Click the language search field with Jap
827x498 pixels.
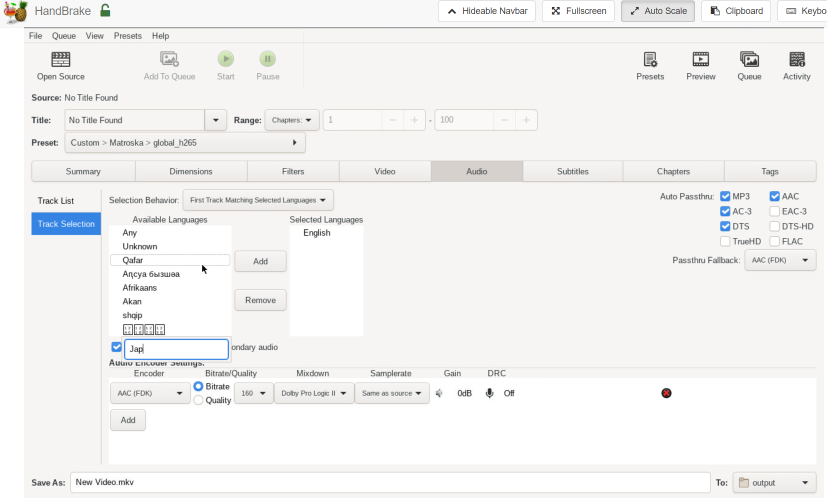[x=176, y=349]
